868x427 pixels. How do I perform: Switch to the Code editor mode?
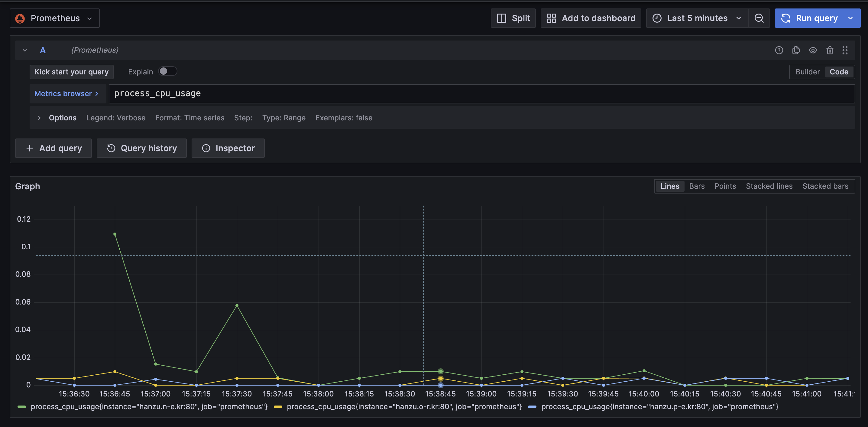pos(839,72)
